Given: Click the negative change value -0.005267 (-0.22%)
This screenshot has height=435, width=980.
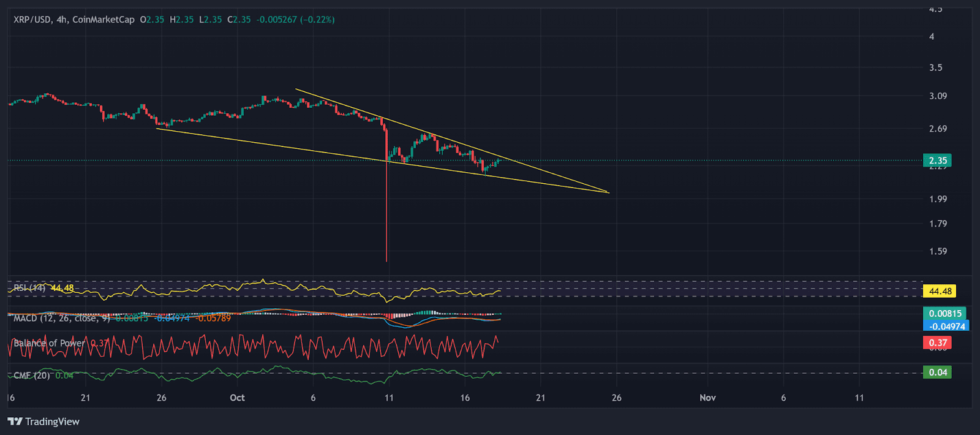Looking at the screenshot, I should [x=295, y=20].
